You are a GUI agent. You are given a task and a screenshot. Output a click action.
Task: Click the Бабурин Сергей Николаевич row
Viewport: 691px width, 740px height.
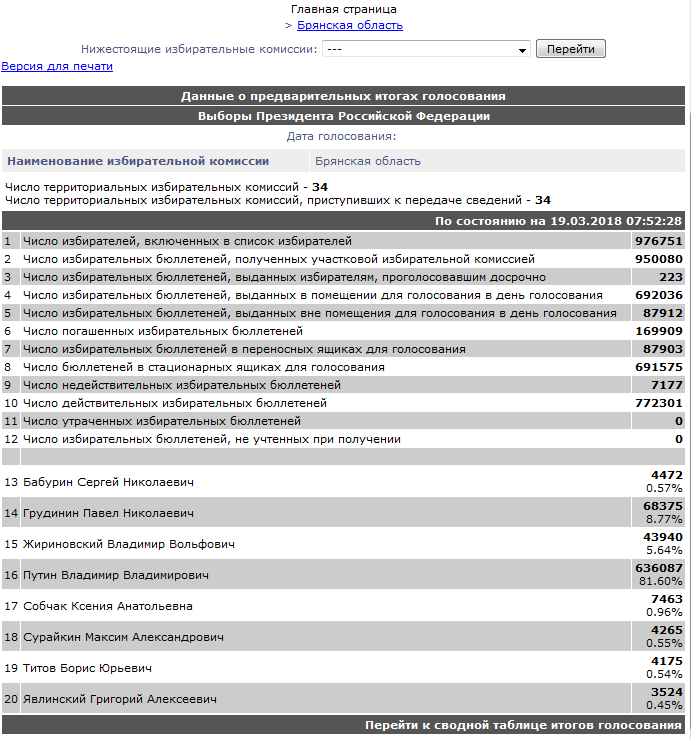pyautogui.click(x=343, y=482)
